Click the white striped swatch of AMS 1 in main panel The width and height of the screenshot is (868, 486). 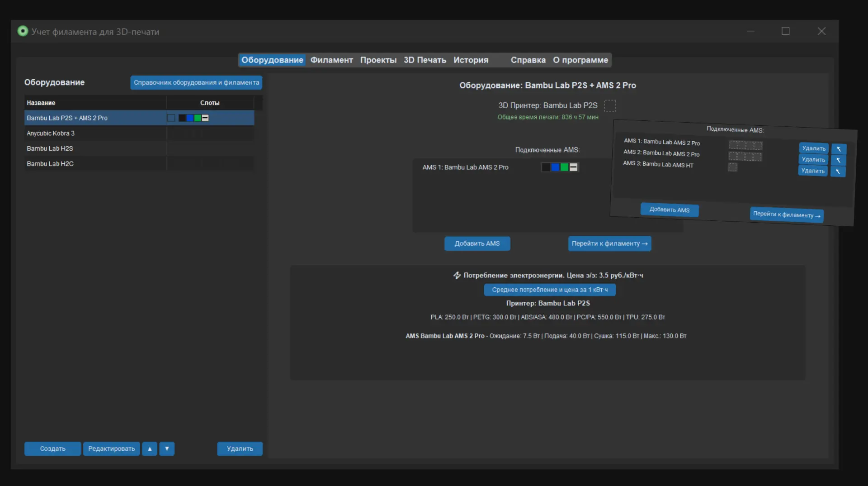[573, 167]
